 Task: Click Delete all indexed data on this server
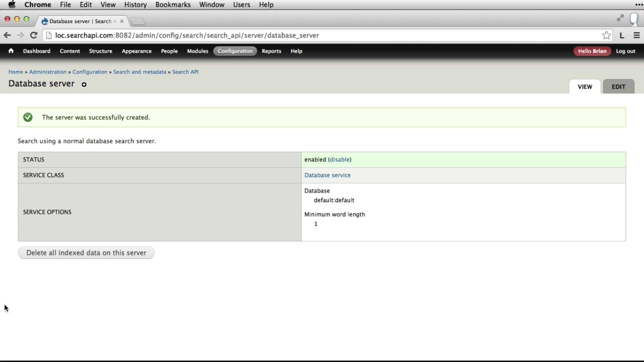(86, 253)
